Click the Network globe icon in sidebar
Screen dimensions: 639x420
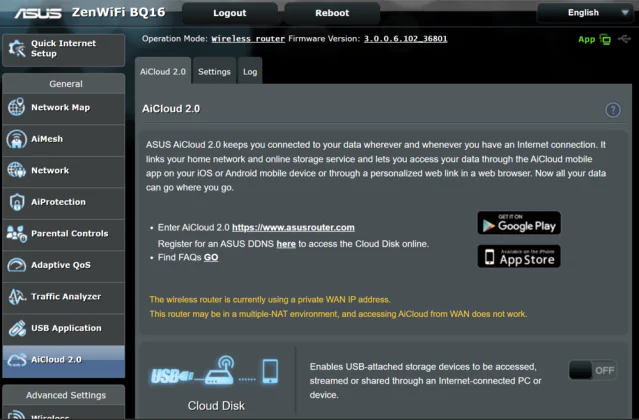point(16,170)
